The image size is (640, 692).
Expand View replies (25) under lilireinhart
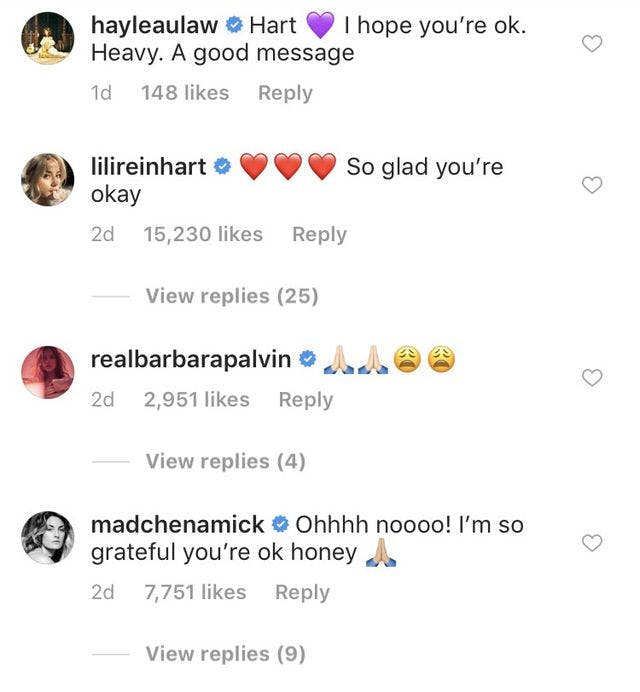[231, 296]
